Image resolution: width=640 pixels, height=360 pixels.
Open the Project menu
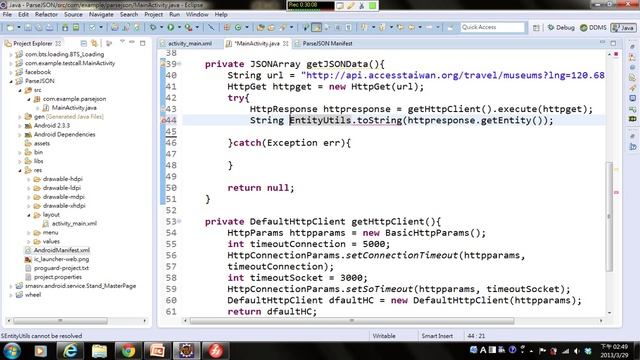click(x=153, y=14)
